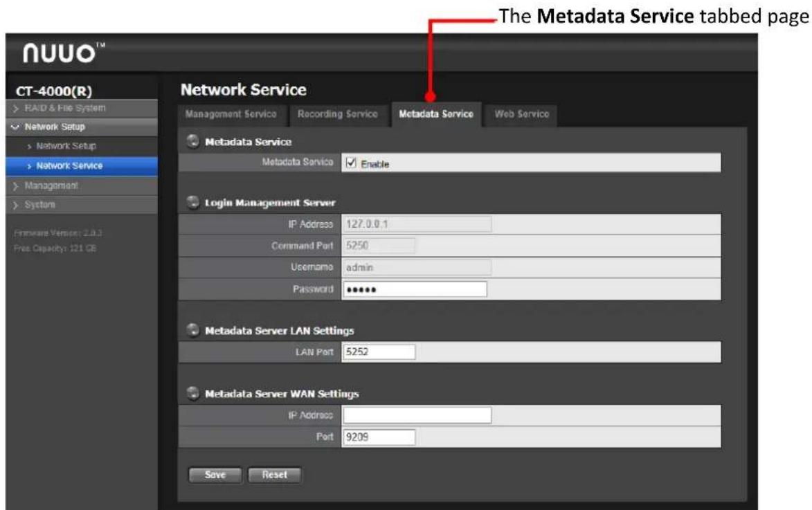Click the login server IP Address field 127.0.0.1
The height and width of the screenshot is (510, 812).
click(x=417, y=224)
